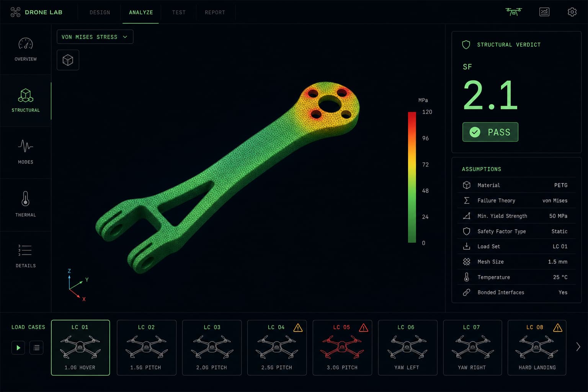Click the Load Cases label

click(28, 327)
